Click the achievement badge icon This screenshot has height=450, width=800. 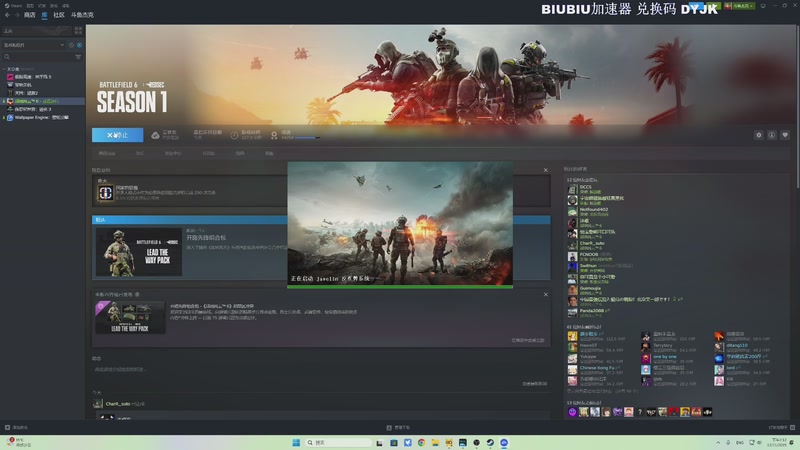(106, 193)
